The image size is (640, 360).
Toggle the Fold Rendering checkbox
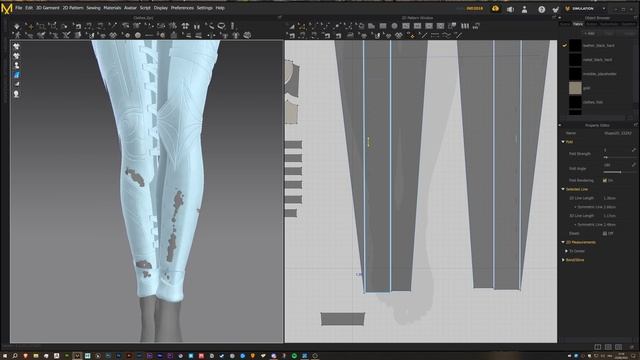pyautogui.click(x=604, y=180)
